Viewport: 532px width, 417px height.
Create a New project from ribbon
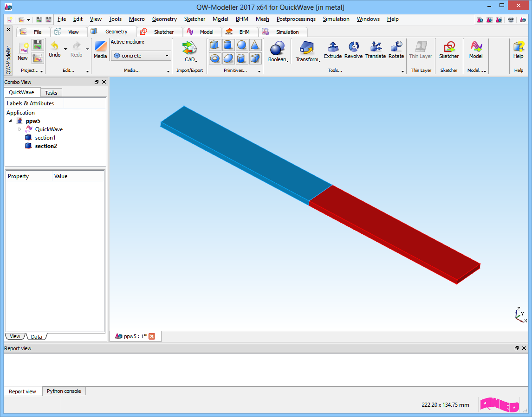[23, 51]
